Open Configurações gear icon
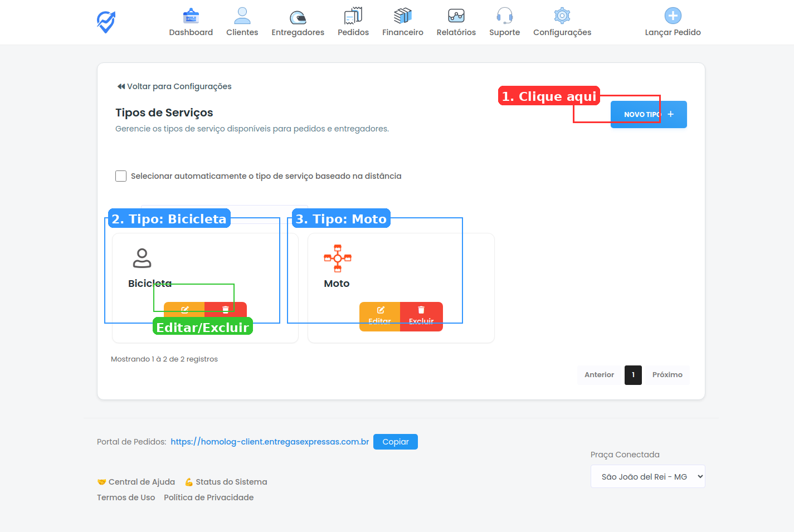 coord(562,16)
